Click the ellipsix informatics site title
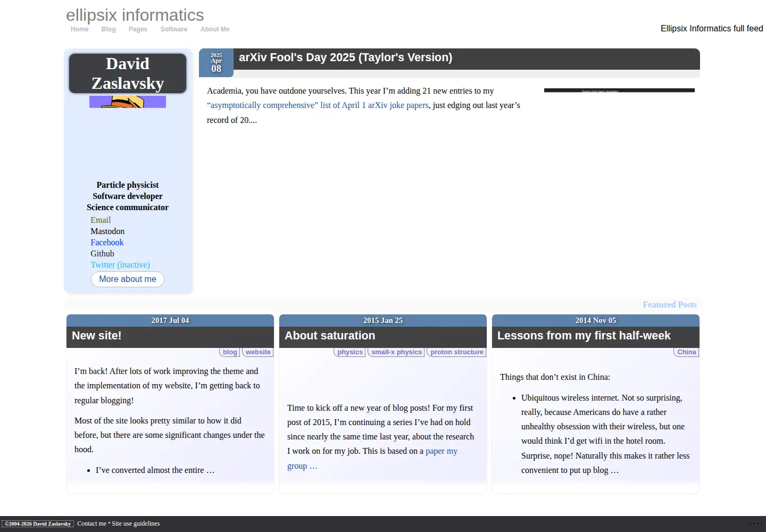The image size is (766, 532). point(135,15)
